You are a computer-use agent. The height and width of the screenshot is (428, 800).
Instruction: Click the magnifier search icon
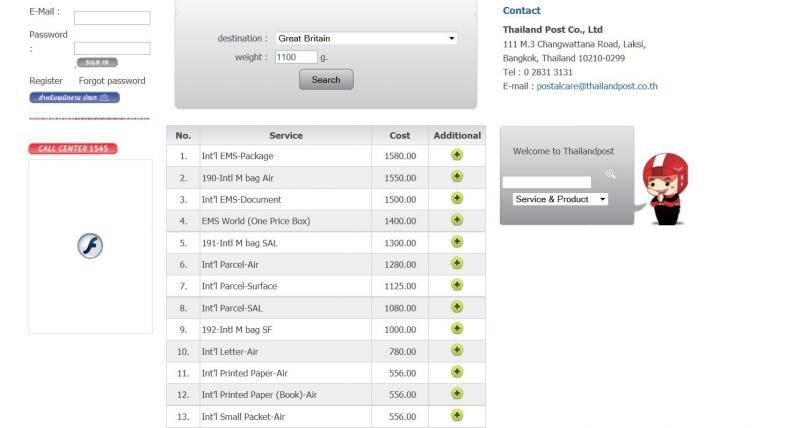tap(610, 175)
